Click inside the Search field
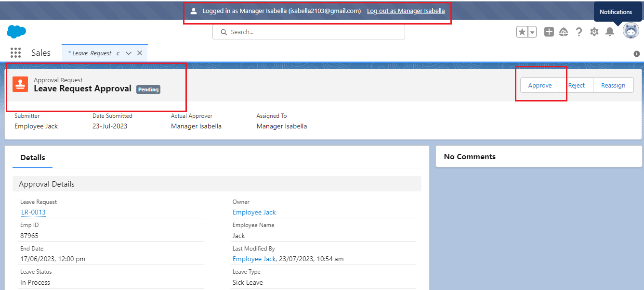Screen dimensions: 644x290 (x=308, y=31)
